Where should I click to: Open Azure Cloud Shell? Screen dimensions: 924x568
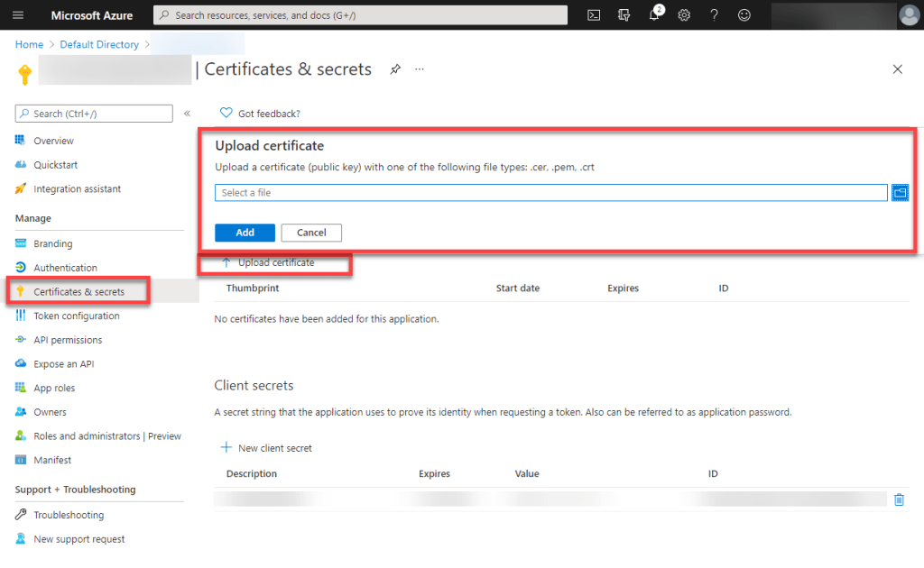point(593,14)
